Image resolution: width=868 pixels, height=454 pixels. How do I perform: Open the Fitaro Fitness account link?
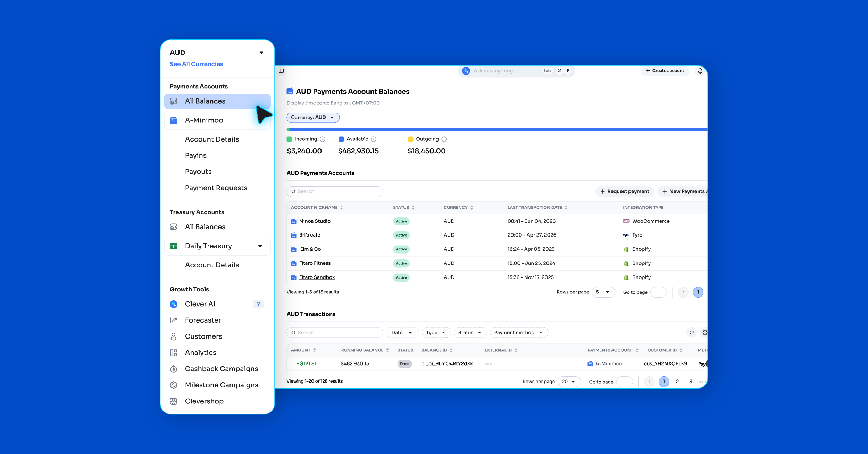[315, 263]
